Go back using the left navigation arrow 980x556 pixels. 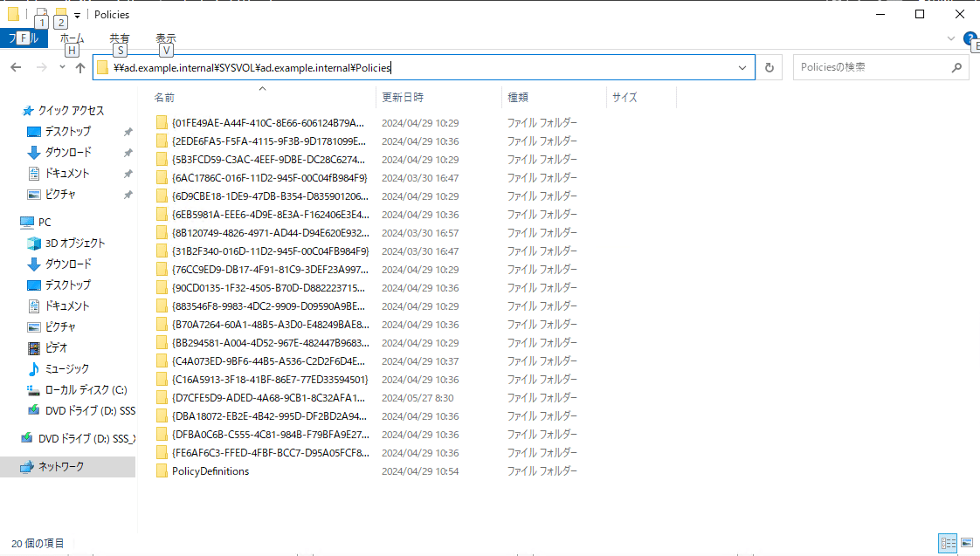click(x=15, y=67)
